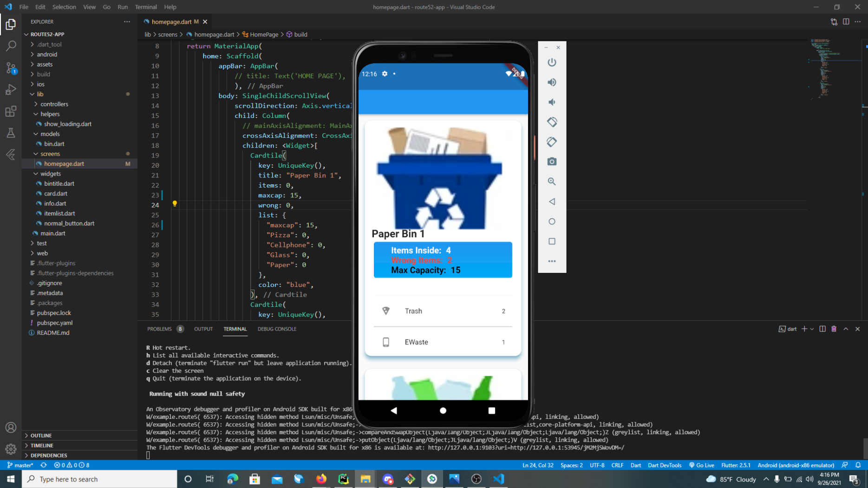
Task: Tap the phone's Android recents button
Action: tap(492, 410)
